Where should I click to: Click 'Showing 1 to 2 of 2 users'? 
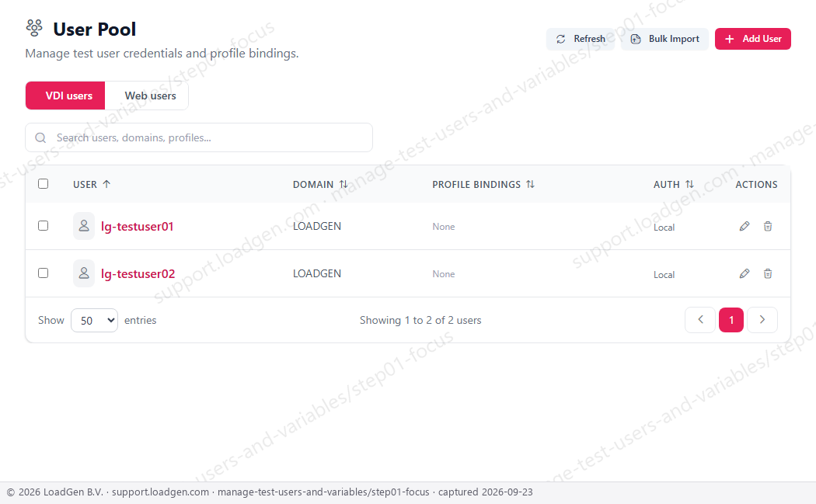tap(420, 321)
